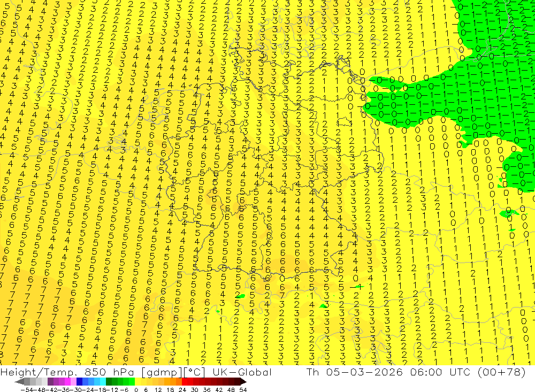The width and height of the screenshot is (535, 392).
Task: Click the dark purple swatch at -42
Action: pyautogui.click(x=50, y=382)
